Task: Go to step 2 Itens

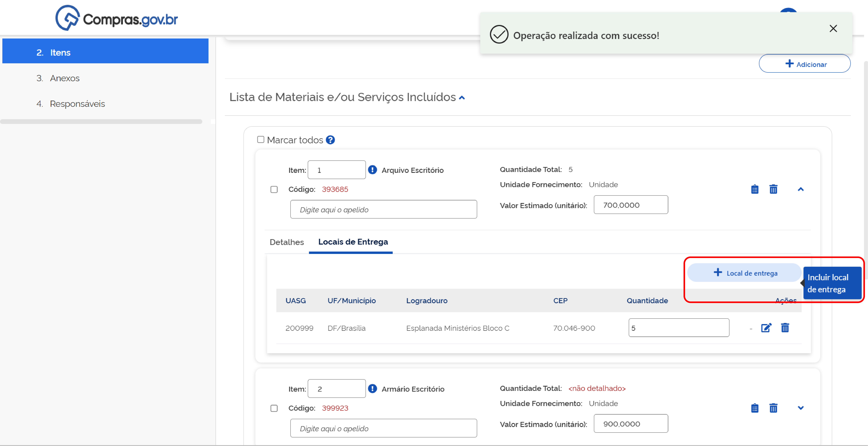Action: [105, 51]
